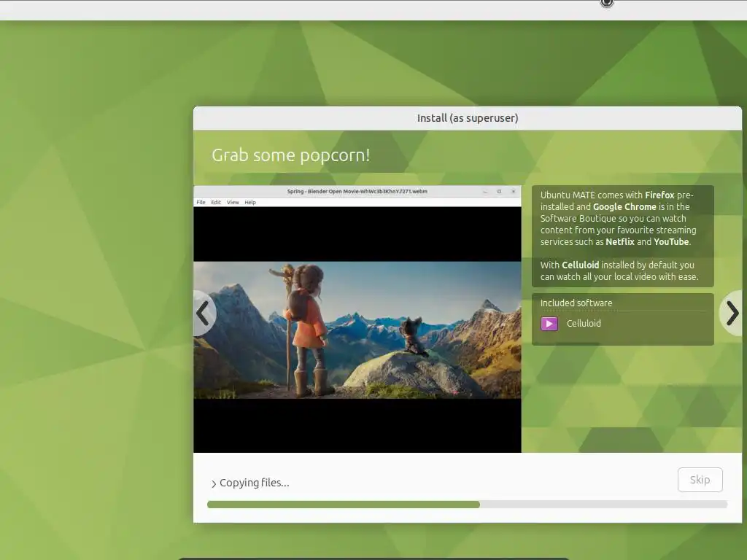The image size is (747, 560).
Task: Expand the Copying files details arrow
Action: pos(214,484)
